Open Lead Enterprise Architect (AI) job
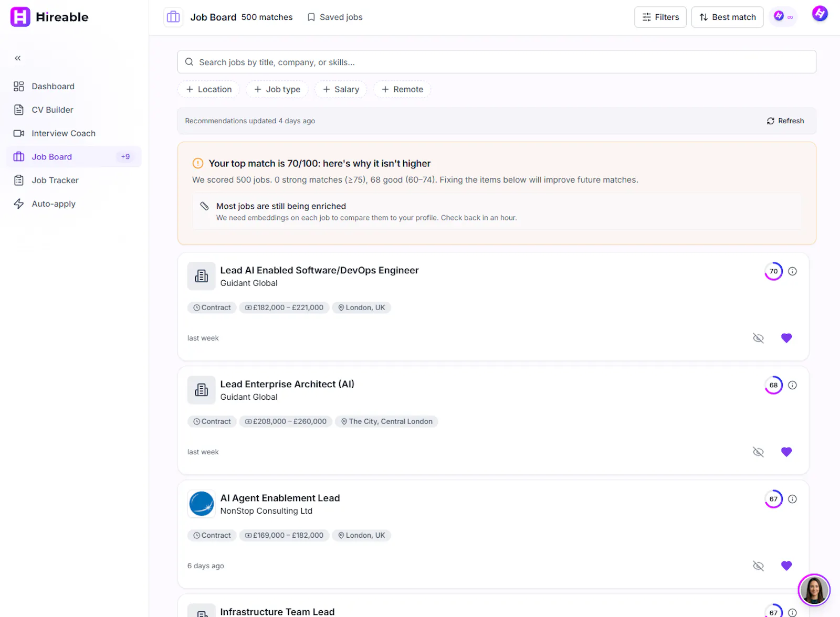Screen dimensions: 840x617 287,384
